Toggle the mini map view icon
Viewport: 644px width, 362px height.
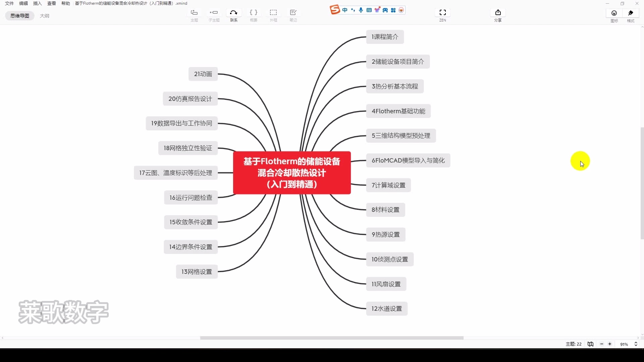pyautogui.click(x=590, y=344)
